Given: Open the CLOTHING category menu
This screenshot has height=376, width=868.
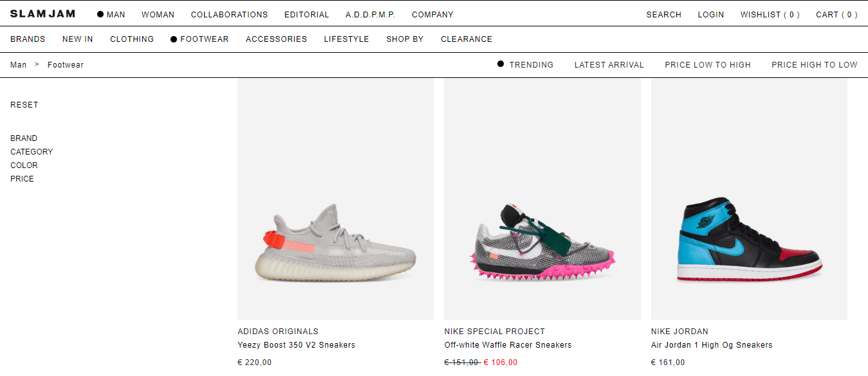Looking at the screenshot, I should [x=132, y=39].
